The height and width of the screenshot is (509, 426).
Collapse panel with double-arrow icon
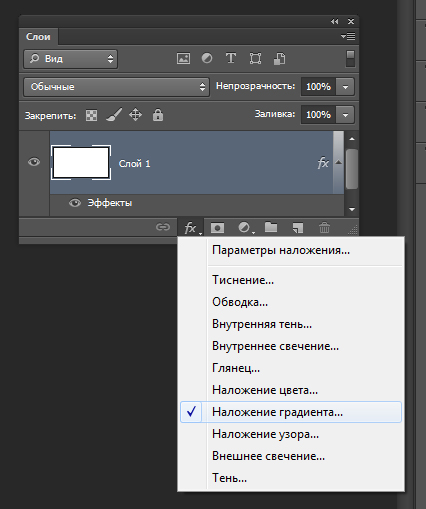[x=335, y=21]
